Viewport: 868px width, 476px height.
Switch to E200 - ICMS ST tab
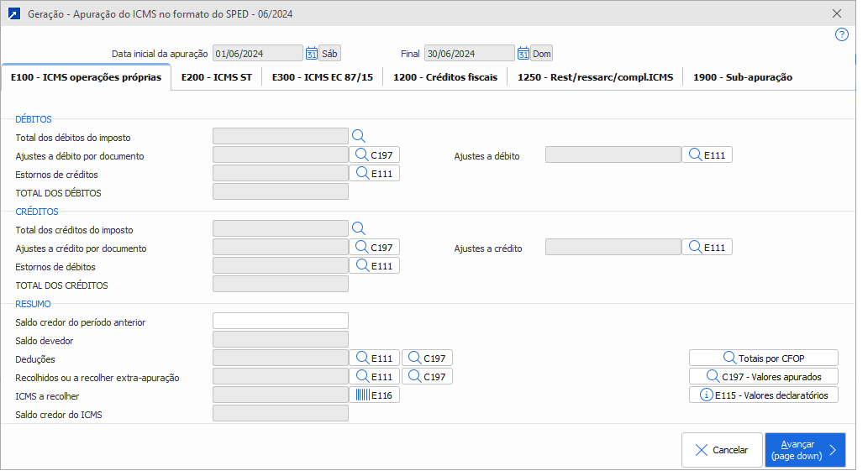coord(216,77)
